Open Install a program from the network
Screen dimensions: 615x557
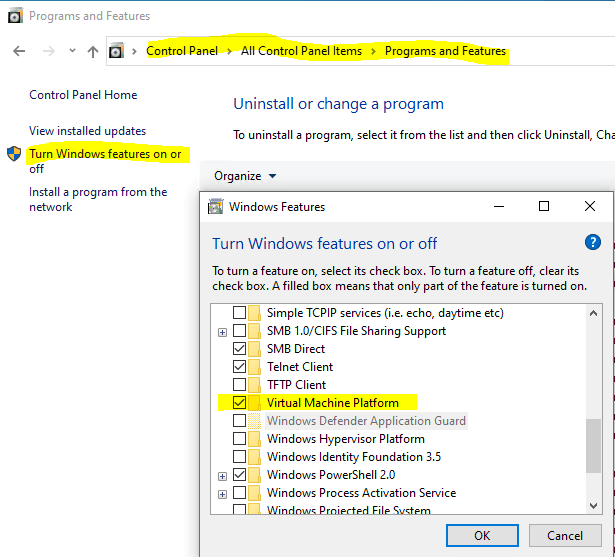(x=98, y=199)
